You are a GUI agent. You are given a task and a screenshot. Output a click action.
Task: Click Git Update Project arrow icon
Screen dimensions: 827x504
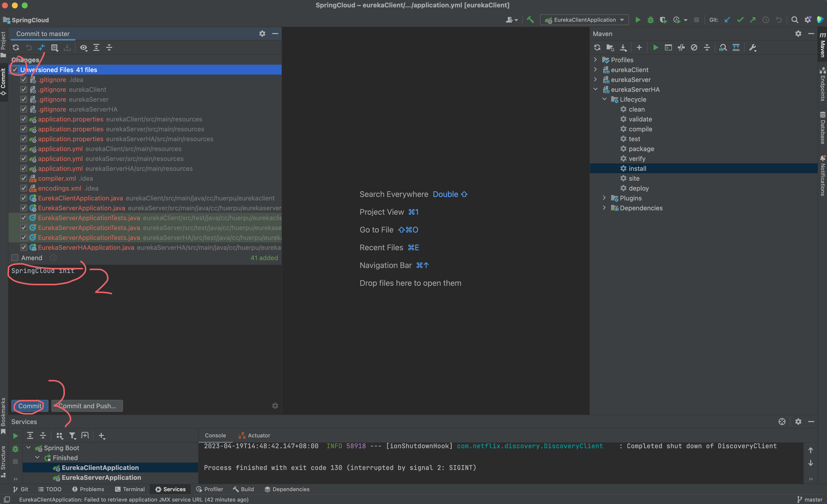point(727,20)
